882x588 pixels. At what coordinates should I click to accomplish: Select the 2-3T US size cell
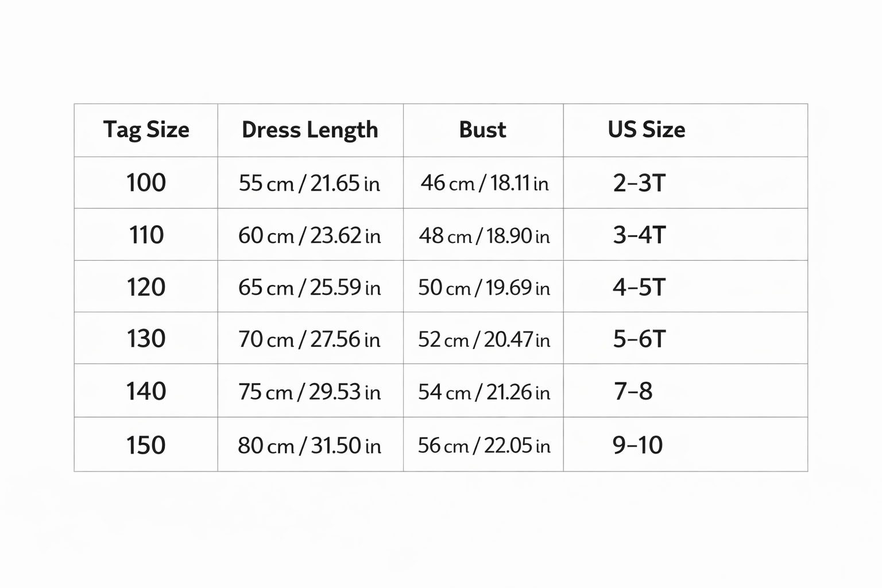639,183
